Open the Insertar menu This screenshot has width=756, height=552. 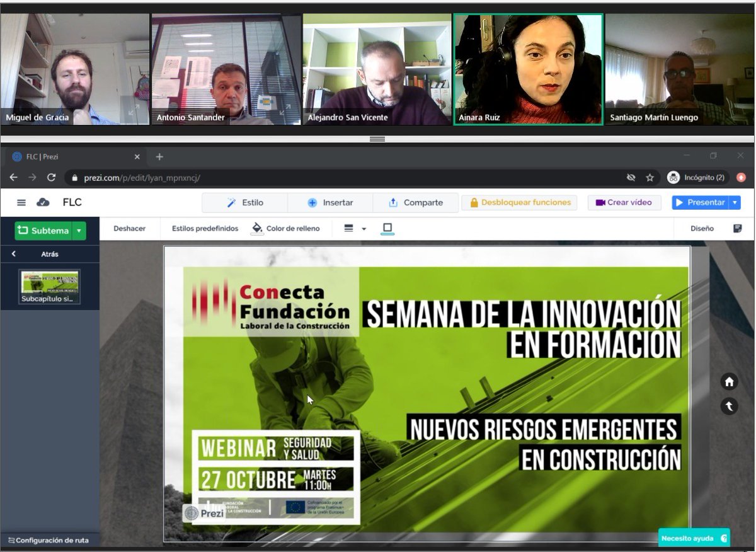(330, 202)
